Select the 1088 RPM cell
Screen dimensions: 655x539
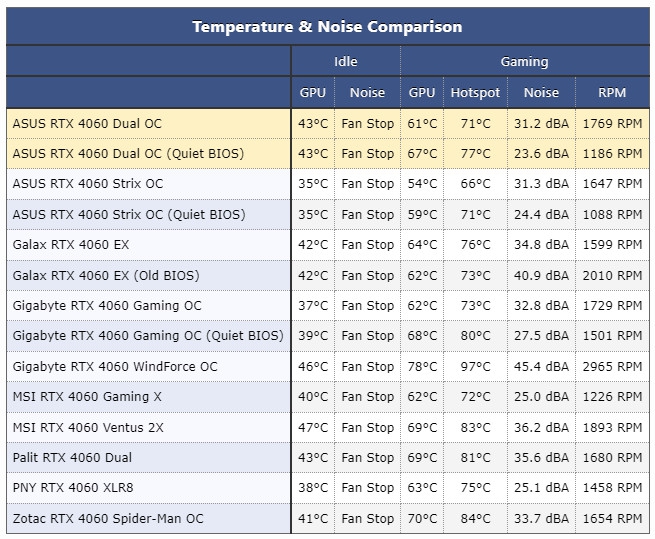[x=612, y=215]
